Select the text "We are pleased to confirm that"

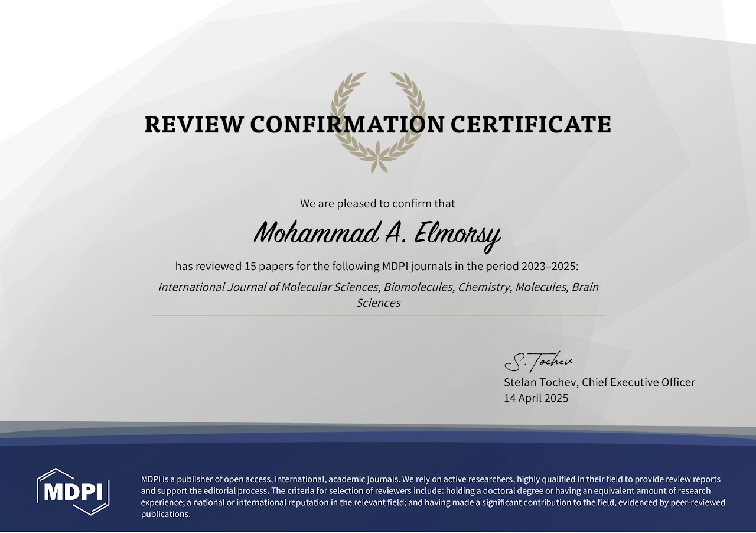(377, 203)
